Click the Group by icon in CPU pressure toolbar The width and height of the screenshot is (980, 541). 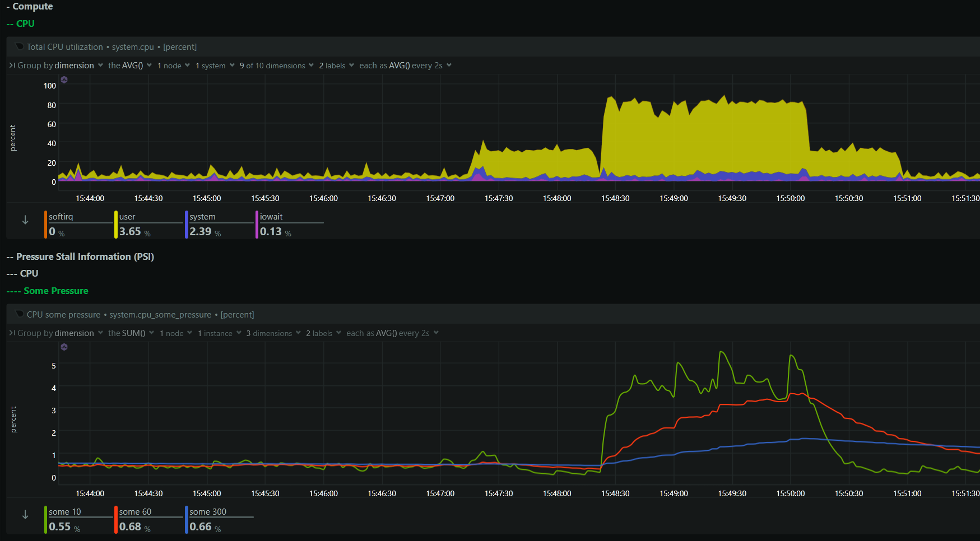12,333
